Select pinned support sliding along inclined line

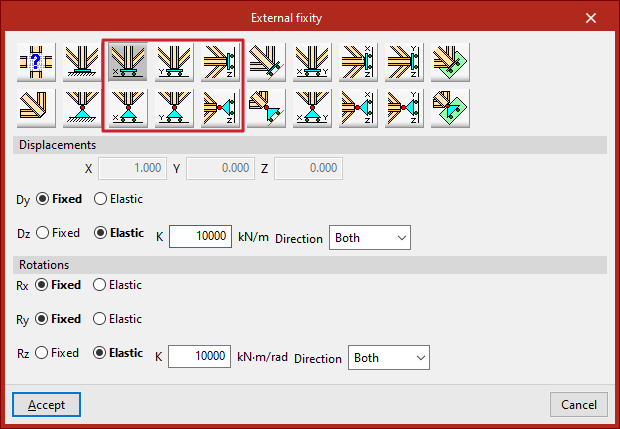(266, 108)
